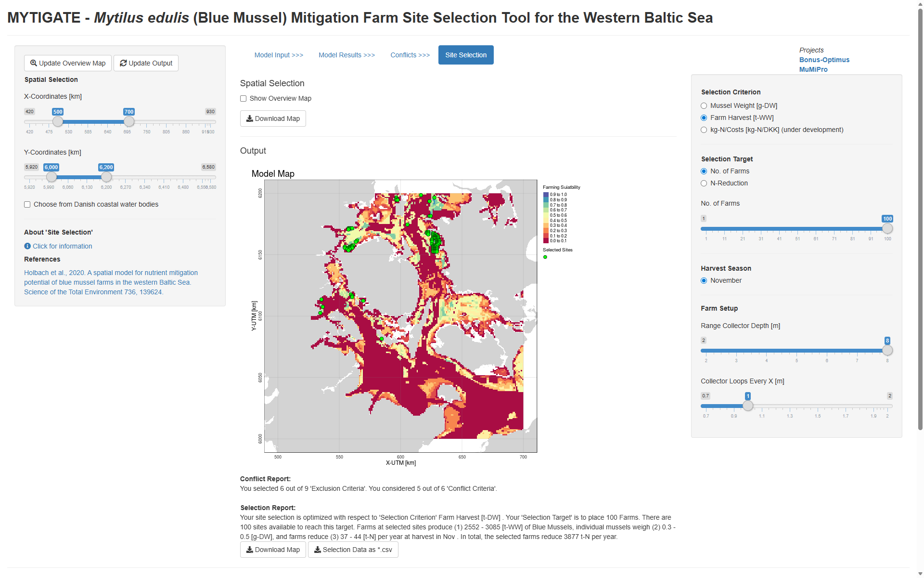Click the magnifier icon on Update Overview Map

(34, 63)
